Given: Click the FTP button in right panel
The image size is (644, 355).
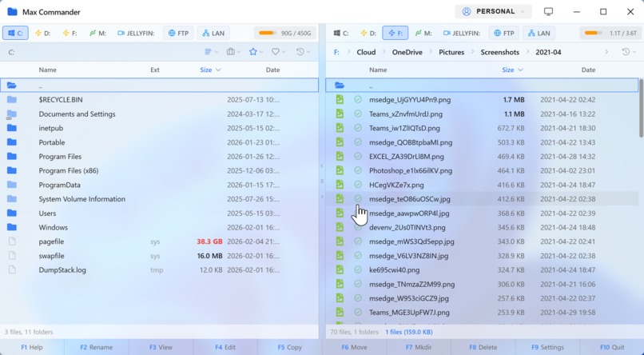Looking at the screenshot, I should tap(504, 33).
